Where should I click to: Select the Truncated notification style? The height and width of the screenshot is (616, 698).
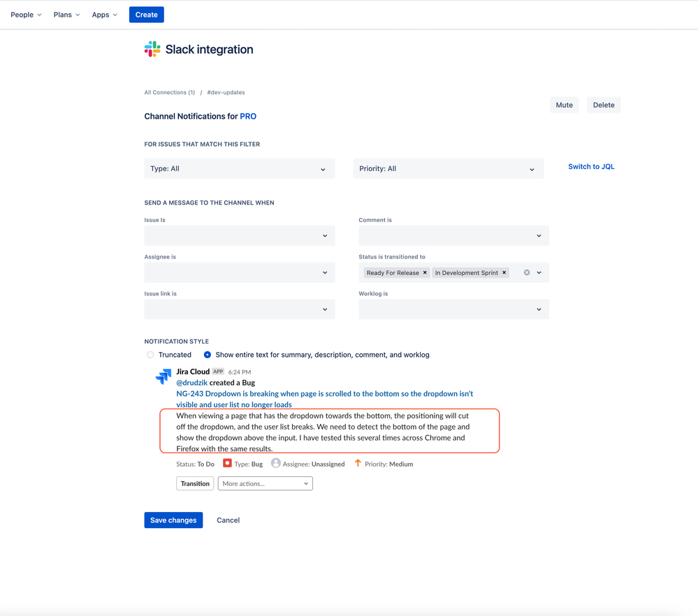click(x=150, y=355)
